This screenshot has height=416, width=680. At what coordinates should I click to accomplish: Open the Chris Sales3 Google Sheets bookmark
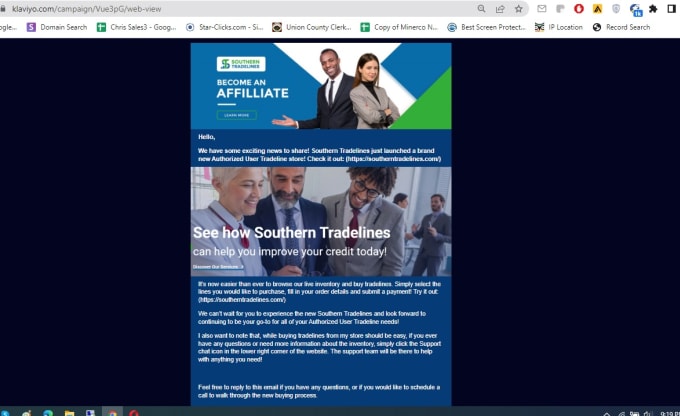point(137,27)
